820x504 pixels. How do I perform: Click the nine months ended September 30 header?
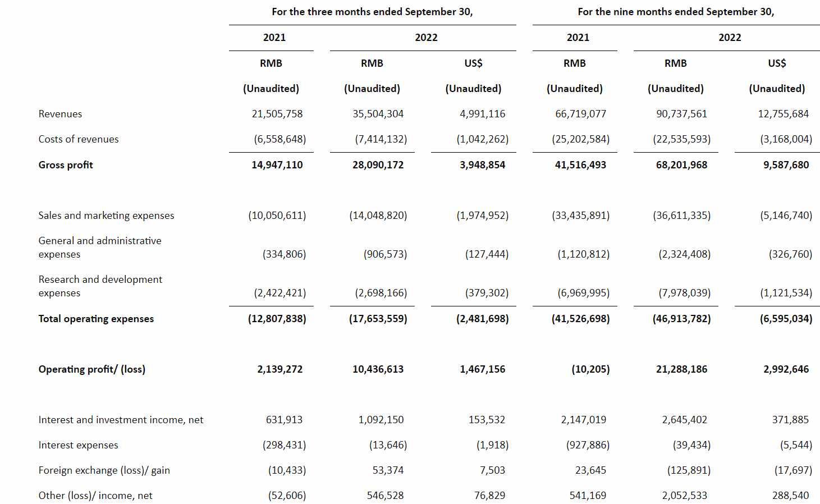point(676,12)
